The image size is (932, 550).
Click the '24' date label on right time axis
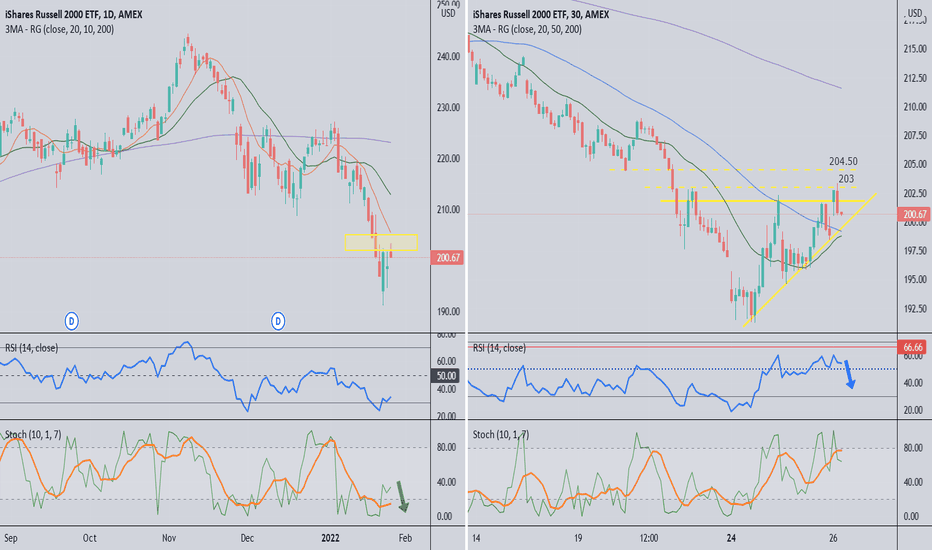point(731,538)
